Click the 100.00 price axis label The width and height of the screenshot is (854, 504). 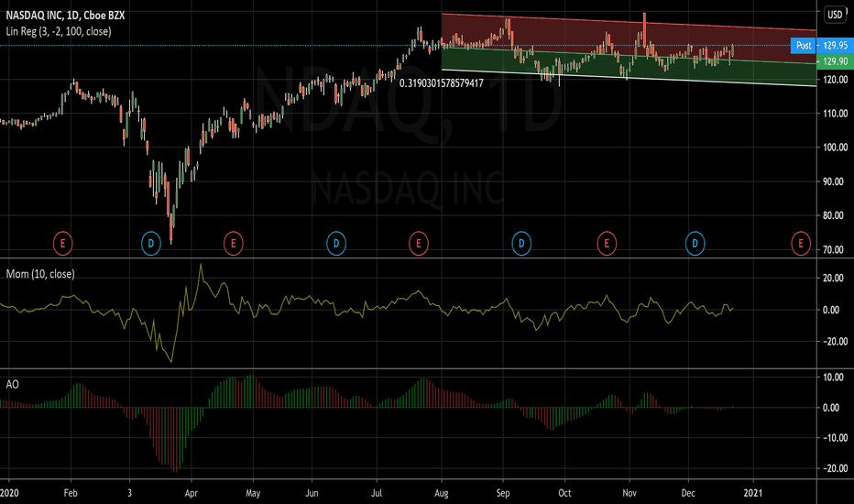835,148
